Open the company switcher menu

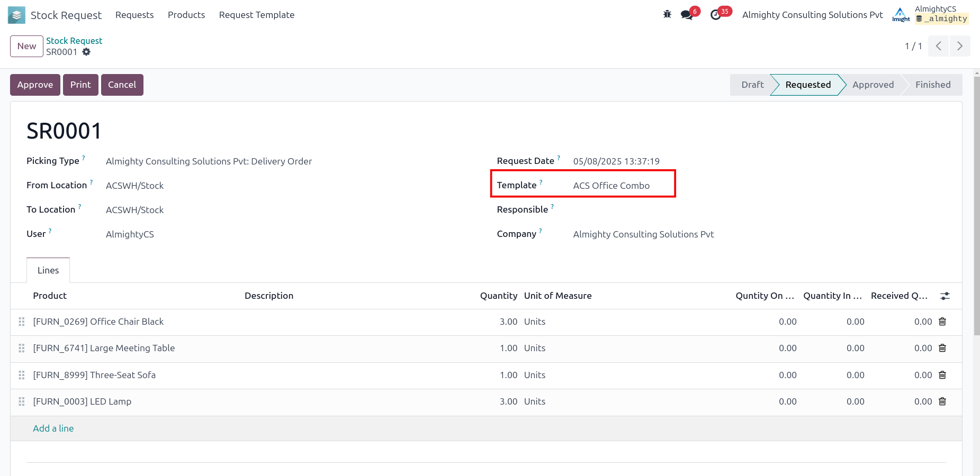tap(812, 15)
